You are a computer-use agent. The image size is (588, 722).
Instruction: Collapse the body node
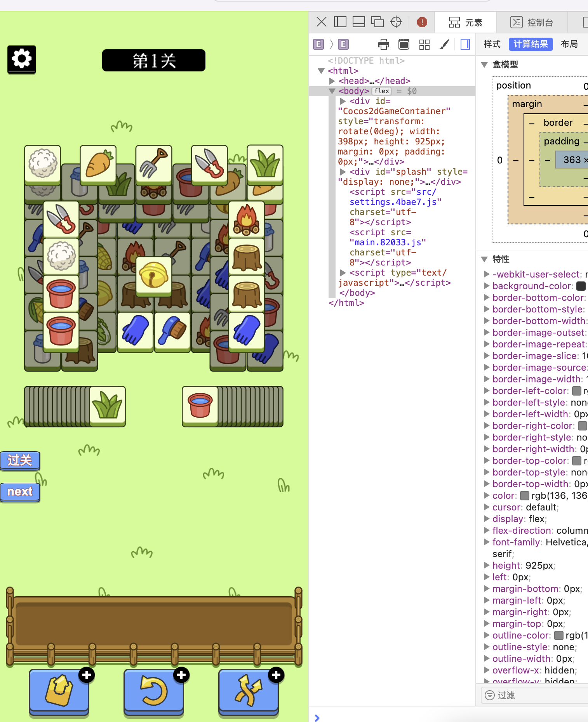[x=332, y=91]
